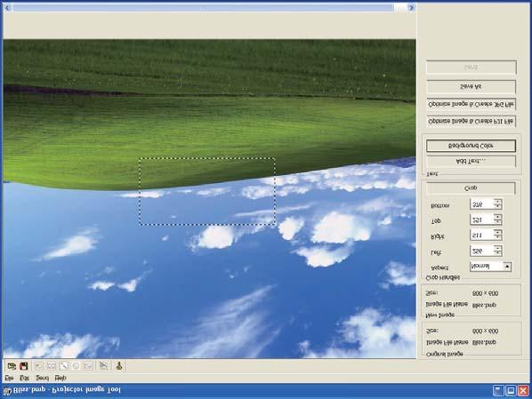The height and width of the screenshot is (399, 532).
Task: Open the File menu
Action: tap(10, 378)
